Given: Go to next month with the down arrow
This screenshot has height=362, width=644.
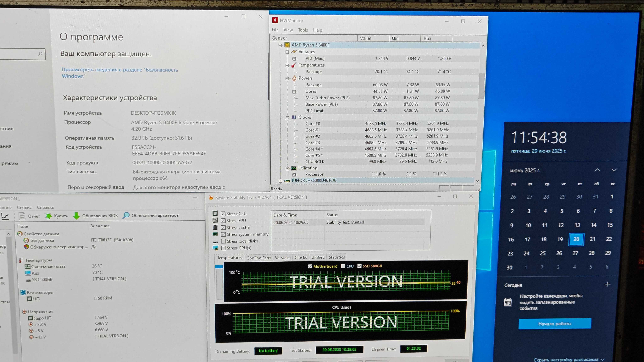Looking at the screenshot, I should pyautogui.click(x=614, y=170).
